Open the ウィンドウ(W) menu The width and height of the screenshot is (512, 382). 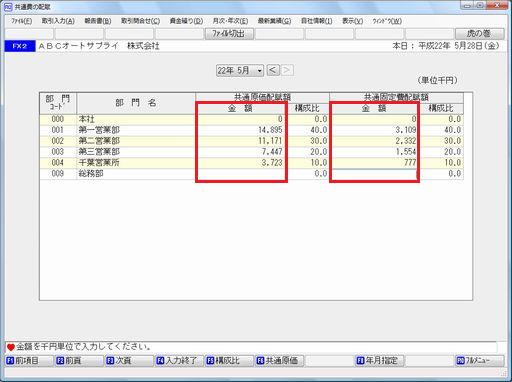(x=387, y=21)
